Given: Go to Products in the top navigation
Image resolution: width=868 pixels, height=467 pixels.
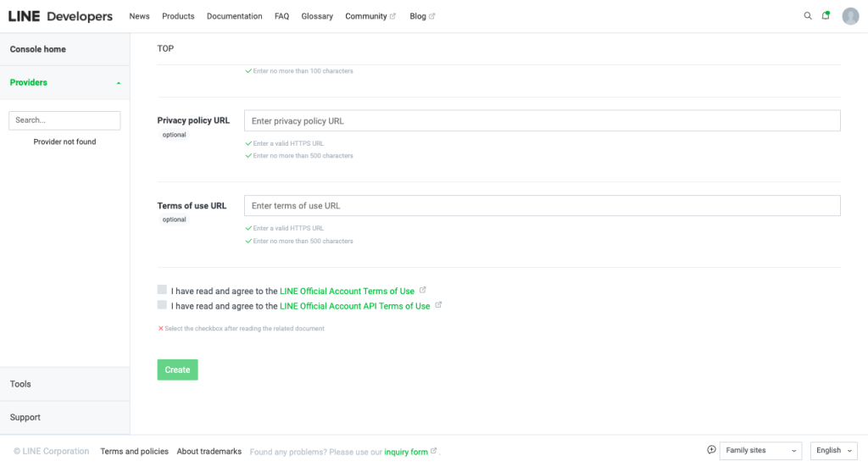Looking at the screenshot, I should (178, 16).
